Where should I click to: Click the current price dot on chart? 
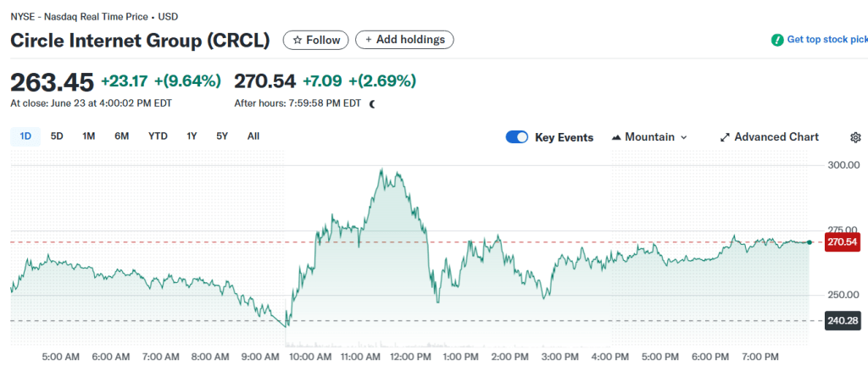click(x=810, y=242)
